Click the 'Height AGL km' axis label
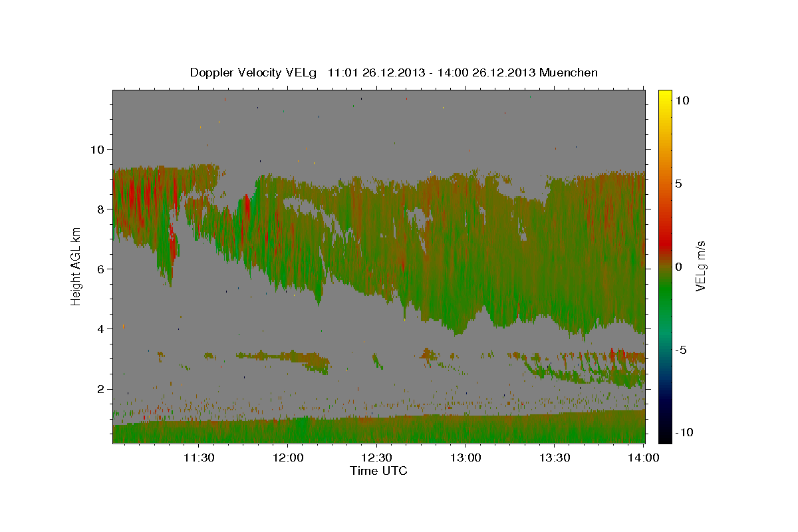 coord(76,266)
